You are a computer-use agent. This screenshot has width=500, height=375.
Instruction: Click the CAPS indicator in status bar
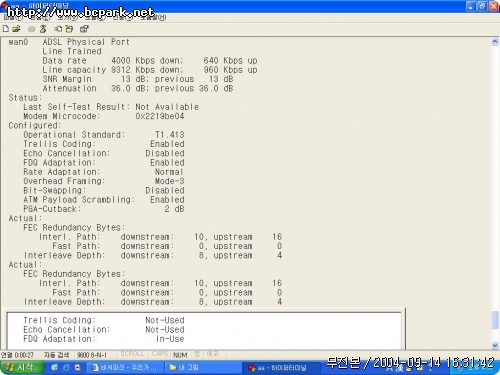click(160, 354)
